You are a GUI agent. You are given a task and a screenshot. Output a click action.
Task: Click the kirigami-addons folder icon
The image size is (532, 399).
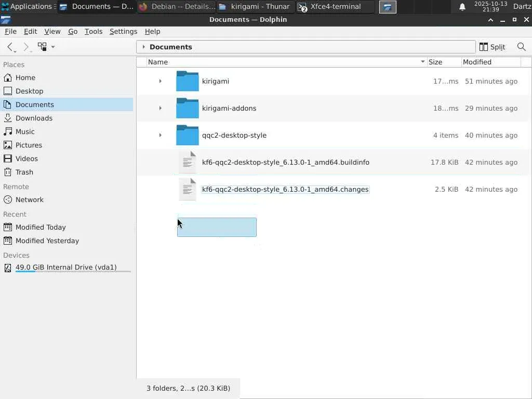[187, 108]
